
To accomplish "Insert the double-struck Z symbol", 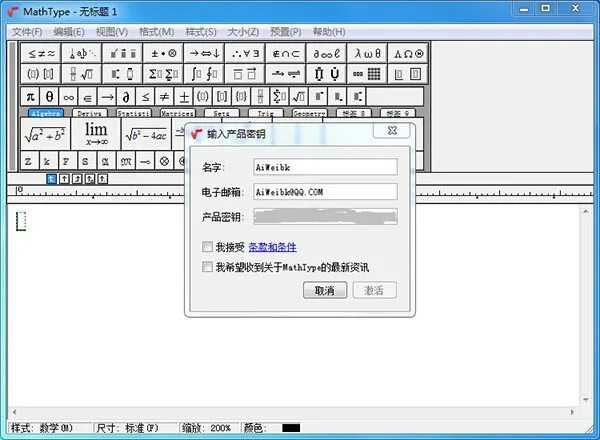I will [x=28, y=161].
